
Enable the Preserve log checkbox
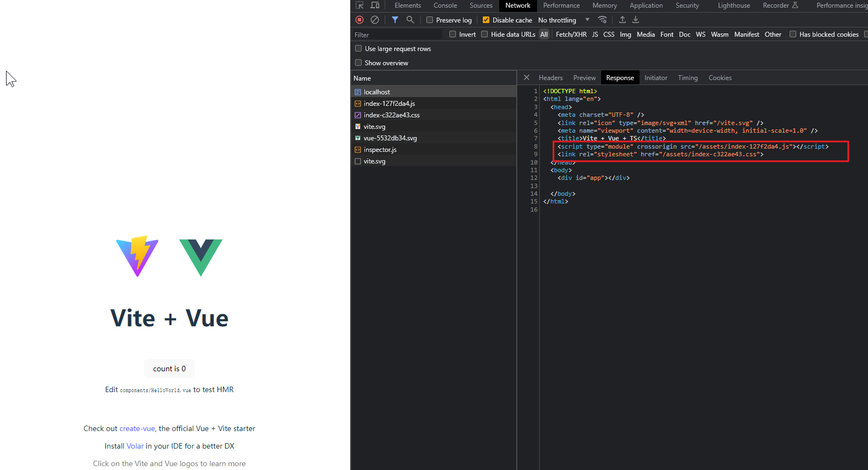(430, 20)
